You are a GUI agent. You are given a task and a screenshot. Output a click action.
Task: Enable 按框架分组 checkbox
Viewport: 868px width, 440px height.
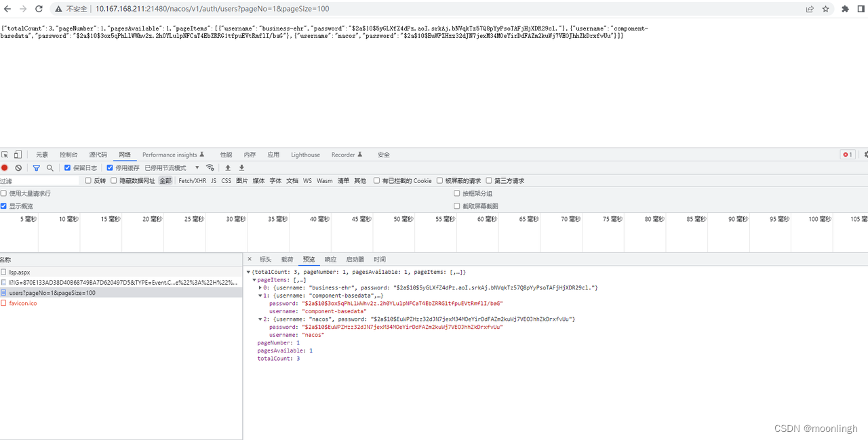pyautogui.click(x=457, y=193)
